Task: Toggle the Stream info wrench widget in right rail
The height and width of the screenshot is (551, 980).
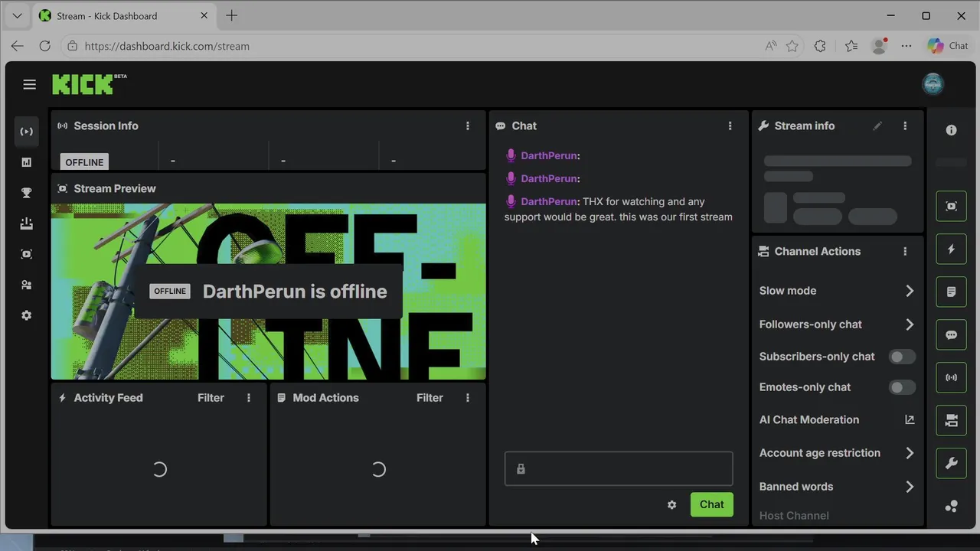Action: click(951, 464)
